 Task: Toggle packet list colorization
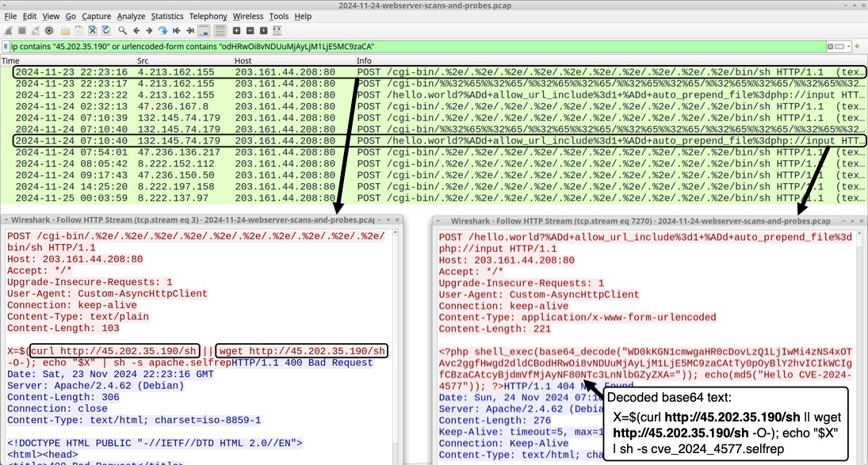[x=220, y=31]
